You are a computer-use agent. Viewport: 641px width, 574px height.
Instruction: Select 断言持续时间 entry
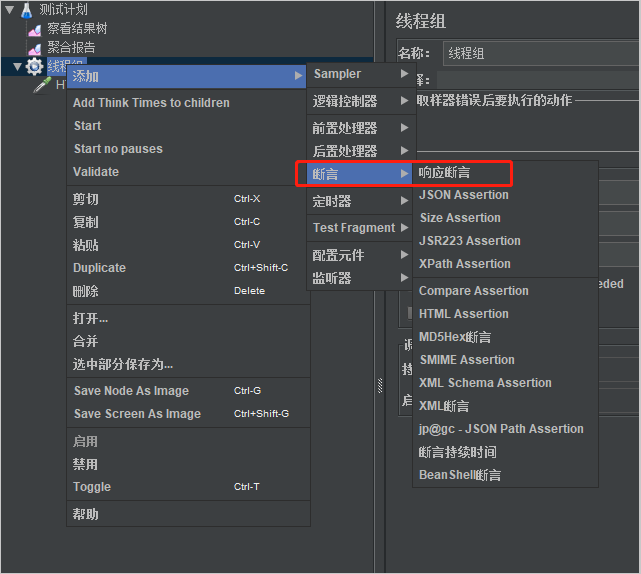[x=505, y=452]
